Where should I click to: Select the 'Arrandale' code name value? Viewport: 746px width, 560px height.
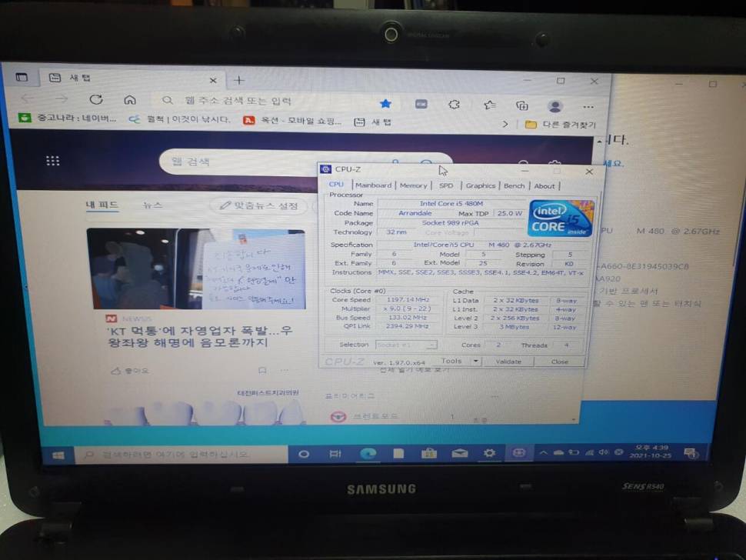click(x=415, y=213)
